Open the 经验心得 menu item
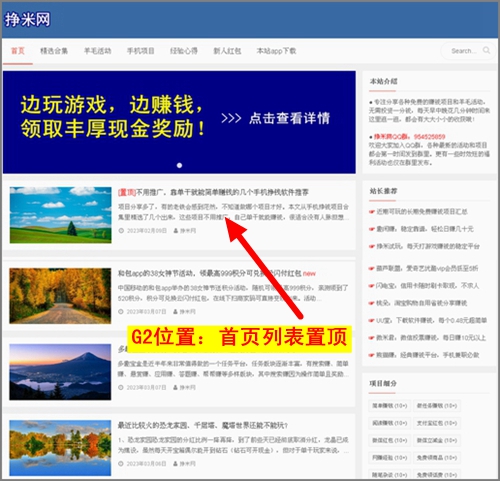Screen dimensions: 500x481 [184, 51]
